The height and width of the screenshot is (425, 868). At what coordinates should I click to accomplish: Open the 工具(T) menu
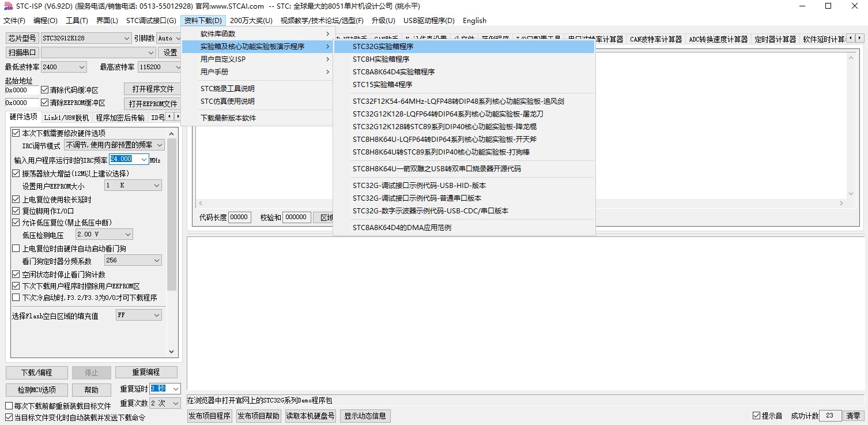click(x=77, y=21)
